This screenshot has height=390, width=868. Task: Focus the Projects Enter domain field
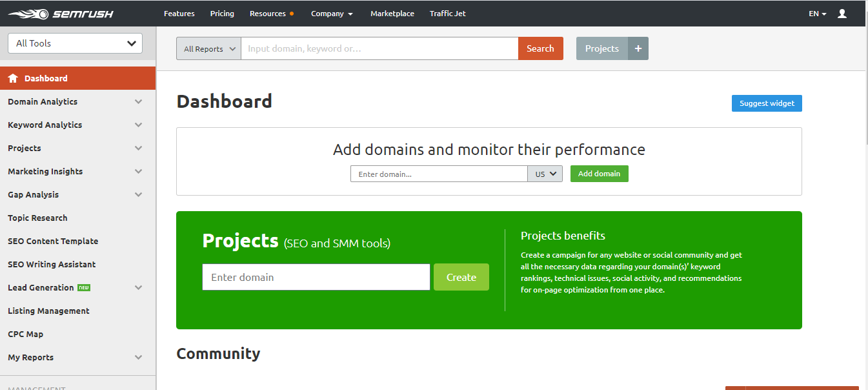(316, 277)
